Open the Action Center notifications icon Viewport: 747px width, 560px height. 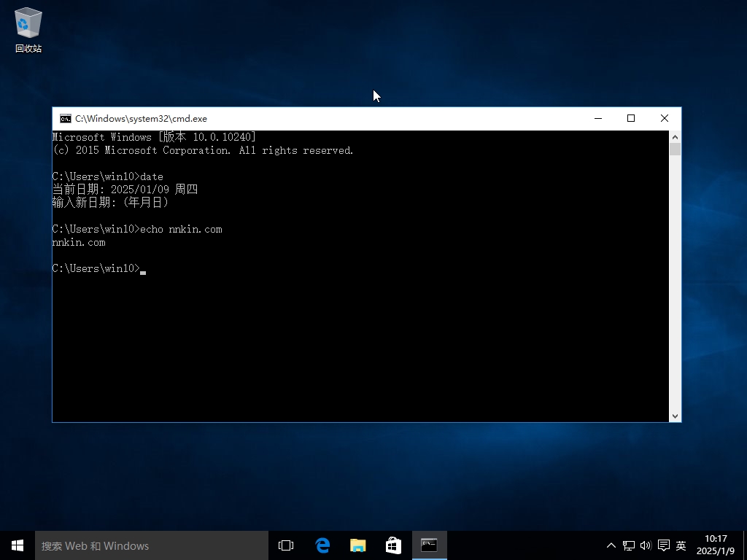(x=663, y=545)
